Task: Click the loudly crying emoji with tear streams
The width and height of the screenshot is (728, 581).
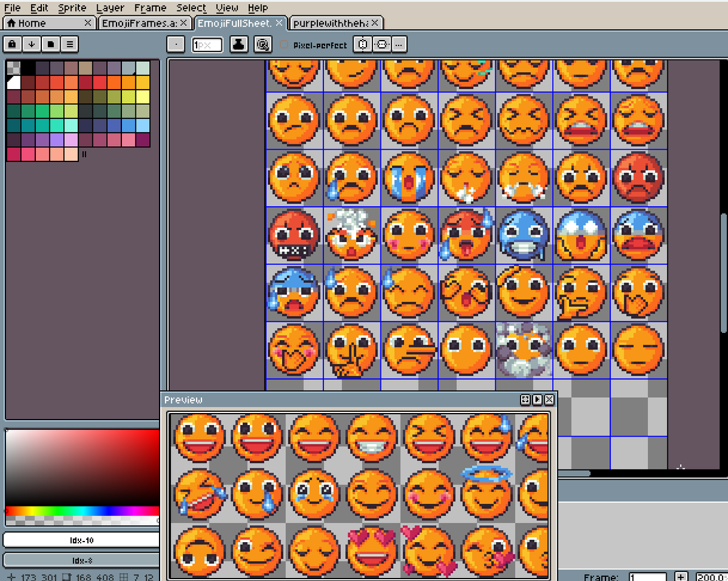Action: 409,178
